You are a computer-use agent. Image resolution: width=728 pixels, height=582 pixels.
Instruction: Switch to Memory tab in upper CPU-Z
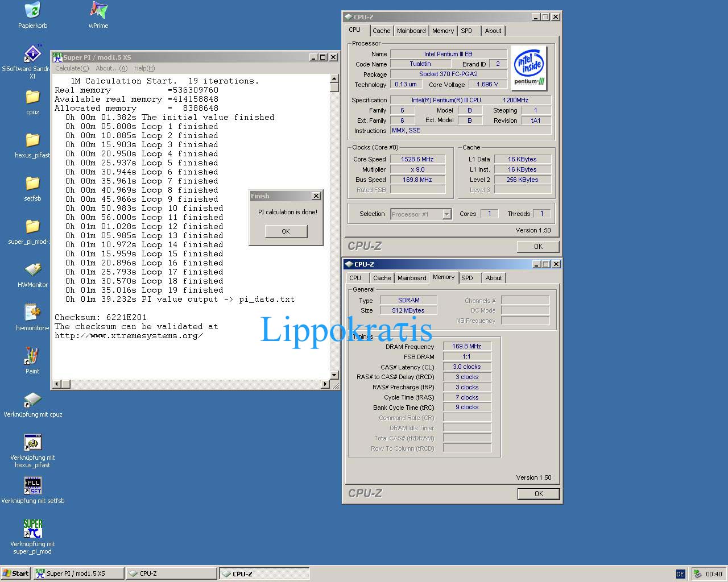(443, 31)
